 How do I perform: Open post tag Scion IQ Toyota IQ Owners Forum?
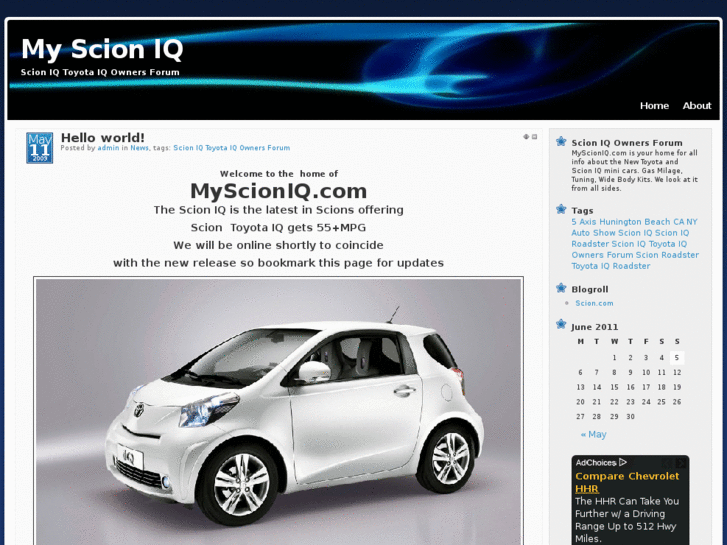231,148
